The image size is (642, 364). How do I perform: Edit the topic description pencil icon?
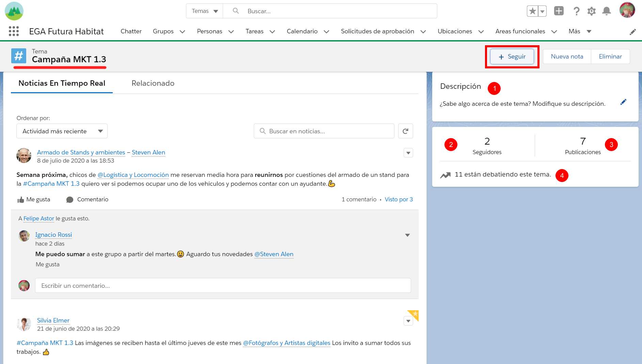(623, 102)
